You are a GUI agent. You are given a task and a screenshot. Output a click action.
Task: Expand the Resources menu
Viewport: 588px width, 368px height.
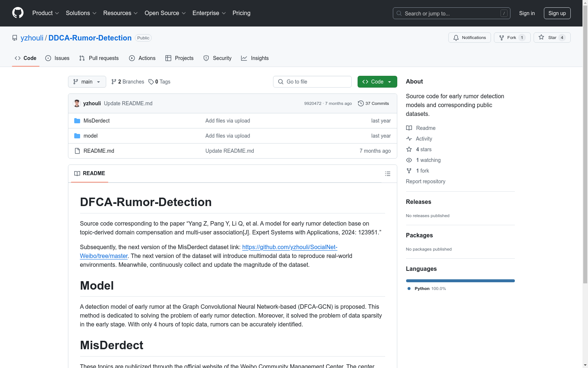tap(121, 13)
